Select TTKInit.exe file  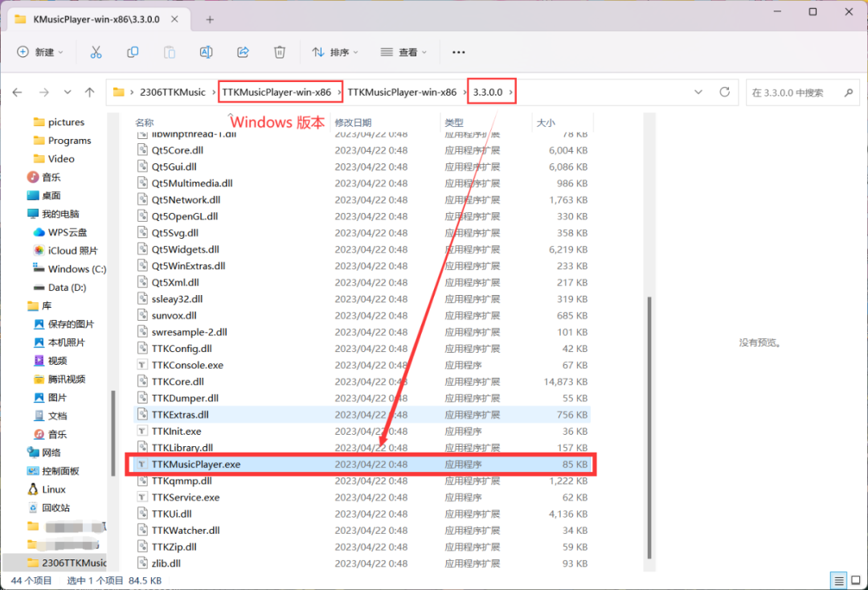point(362,431)
